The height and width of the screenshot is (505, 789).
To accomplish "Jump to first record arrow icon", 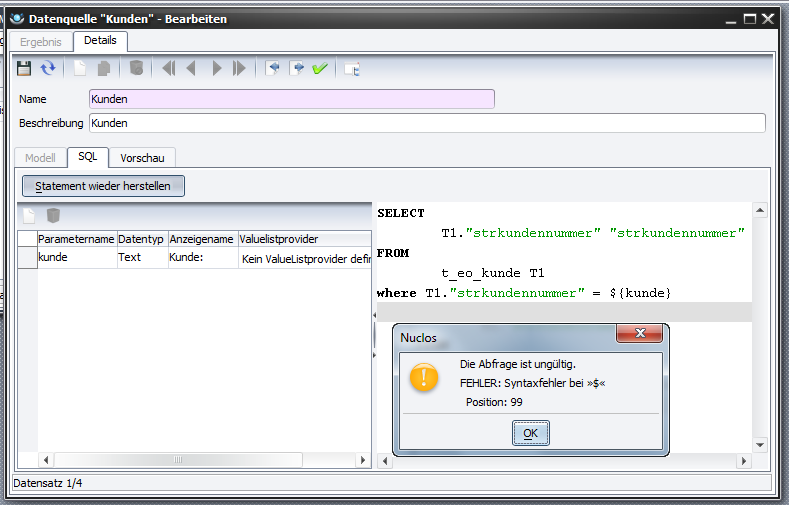I will (x=169, y=68).
